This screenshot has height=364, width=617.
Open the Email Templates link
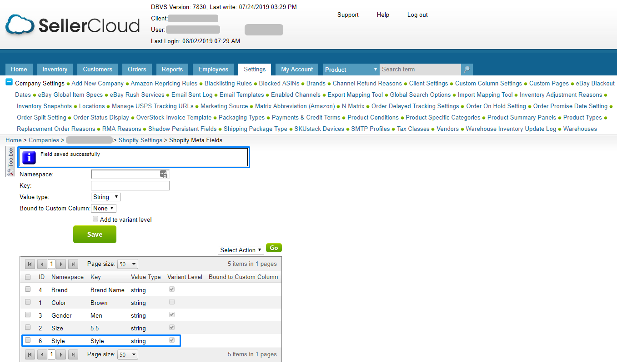pyautogui.click(x=241, y=95)
